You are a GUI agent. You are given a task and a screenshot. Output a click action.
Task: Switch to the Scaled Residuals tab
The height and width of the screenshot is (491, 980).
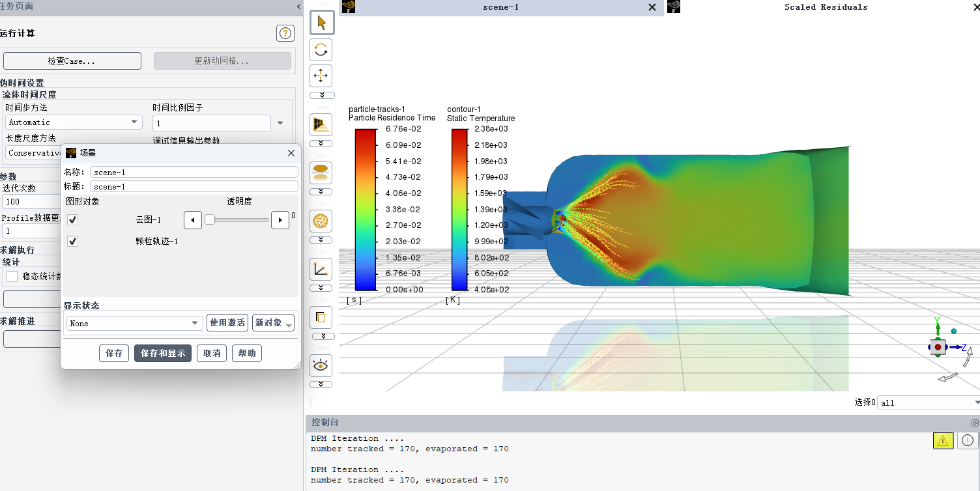(826, 7)
